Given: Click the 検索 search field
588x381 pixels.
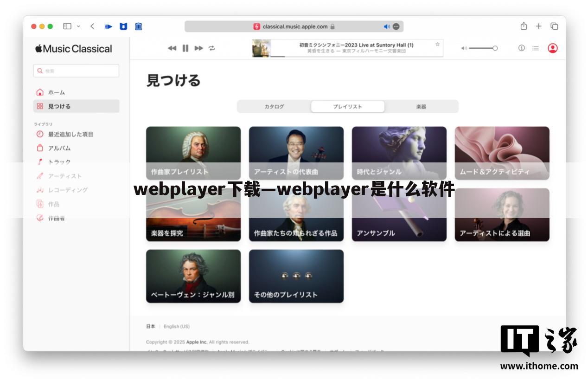Looking at the screenshot, I should pos(76,71).
